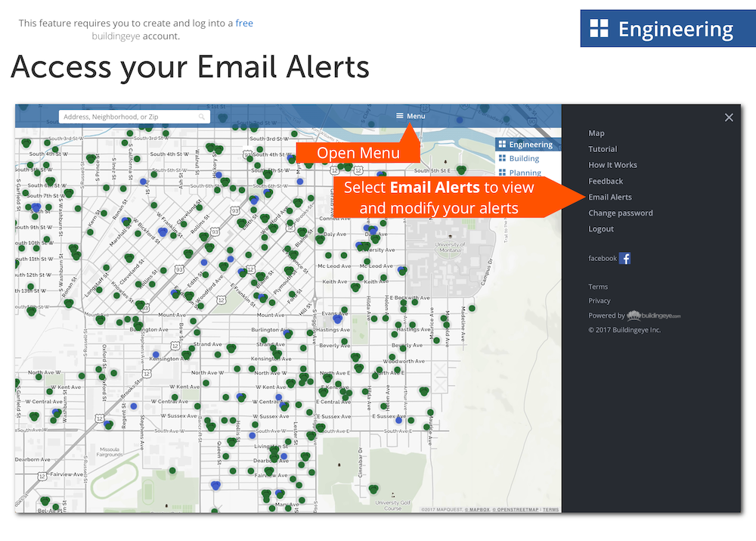The image size is (756, 541).
Task: Click the facebook text label
Action: pos(603,258)
